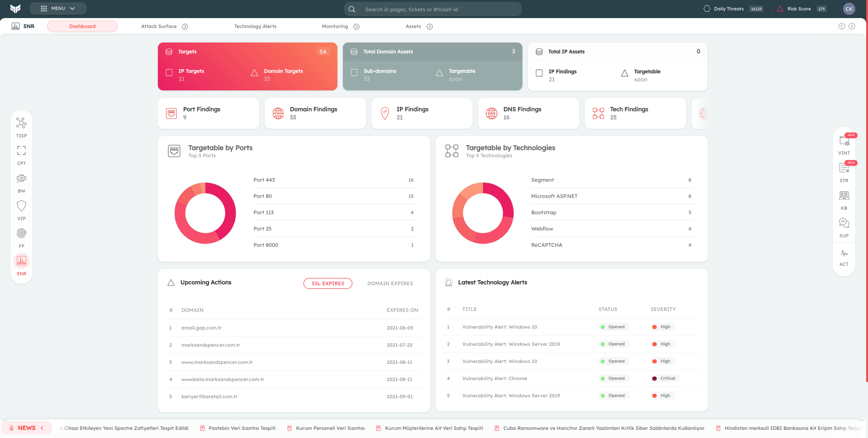Expand the MENU dropdown

pyautogui.click(x=58, y=9)
